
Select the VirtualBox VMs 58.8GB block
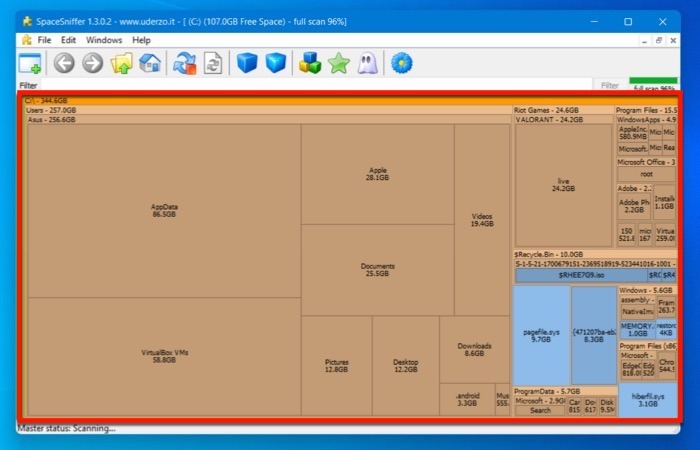coord(164,356)
